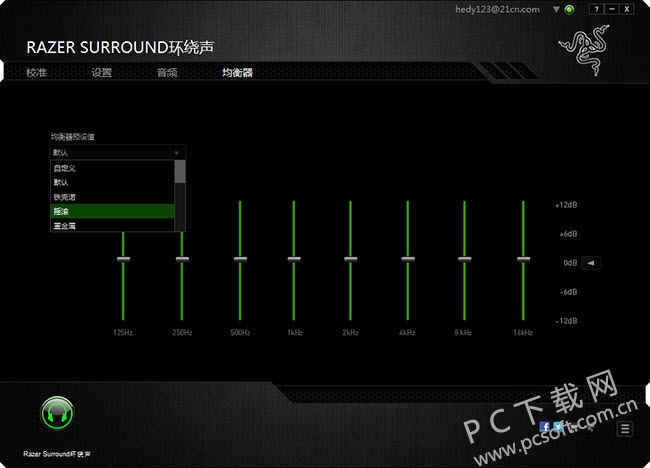Click the 125Hz frequency label
This screenshot has height=468, width=650.
pyautogui.click(x=123, y=332)
